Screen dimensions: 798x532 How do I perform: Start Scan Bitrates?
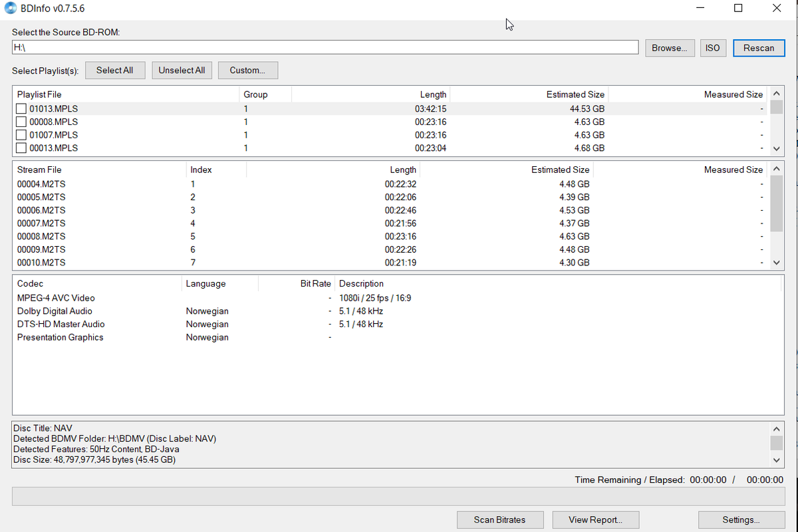coord(500,519)
